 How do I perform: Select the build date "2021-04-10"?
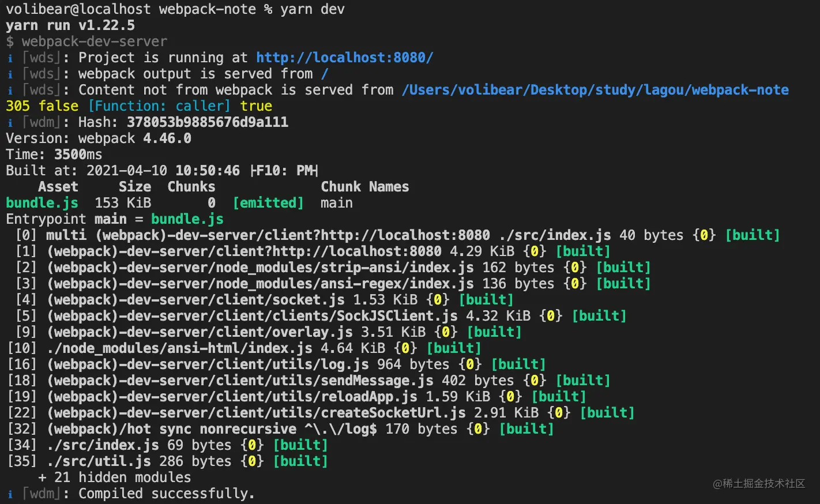pyautogui.click(x=127, y=171)
